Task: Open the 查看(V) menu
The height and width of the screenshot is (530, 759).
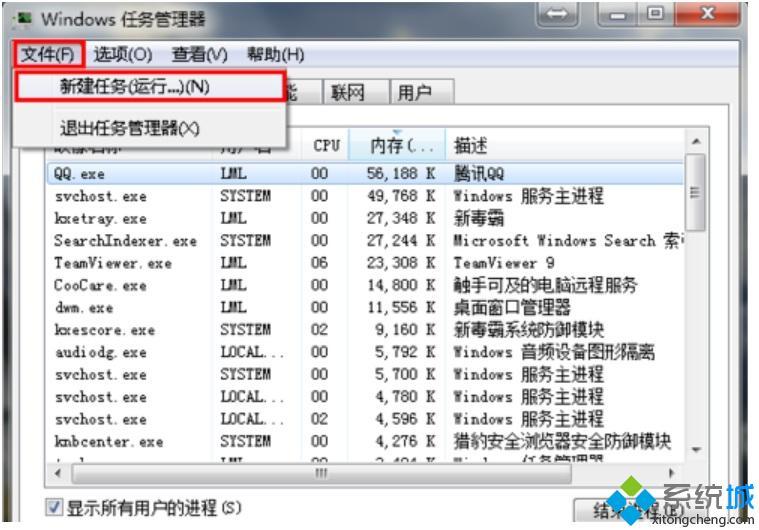Action: click(199, 55)
